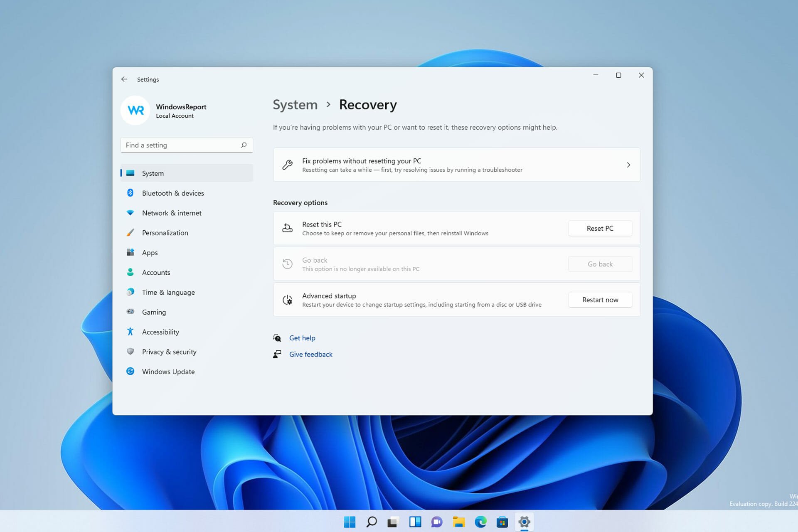Image resolution: width=798 pixels, height=532 pixels.
Task: Click the back arrow in Settings title bar
Action: click(x=124, y=79)
